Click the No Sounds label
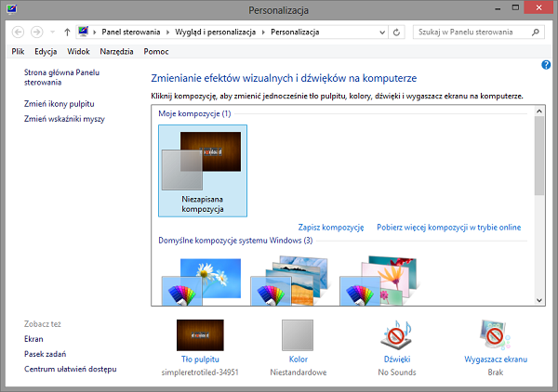558x392 pixels. coord(397,372)
